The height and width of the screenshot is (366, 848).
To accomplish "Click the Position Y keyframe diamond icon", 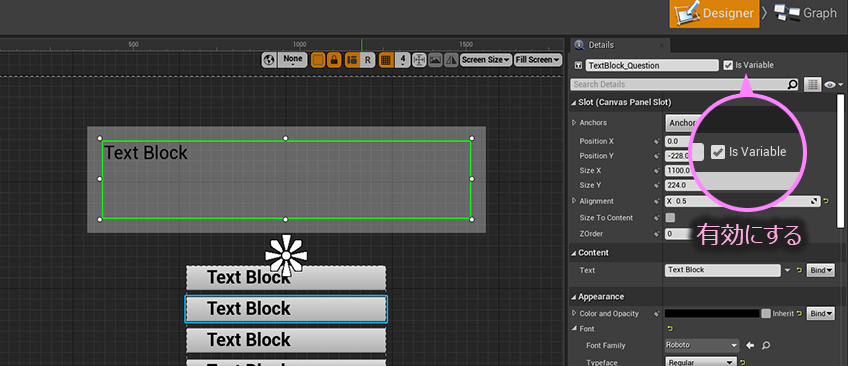I will click(657, 156).
